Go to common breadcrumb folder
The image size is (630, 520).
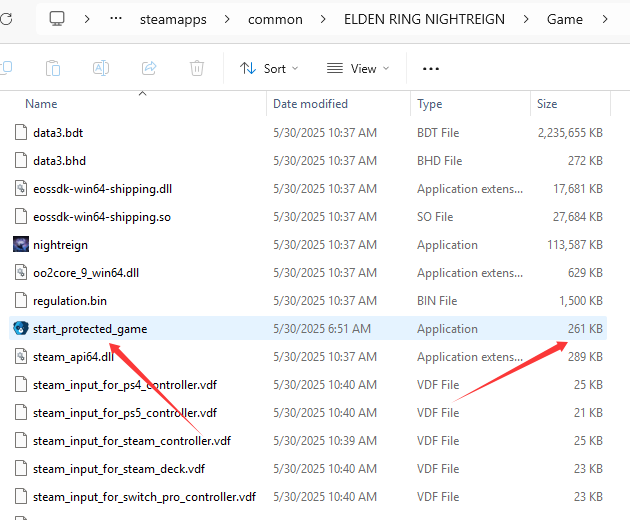pyautogui.click(x=275, y=19)
